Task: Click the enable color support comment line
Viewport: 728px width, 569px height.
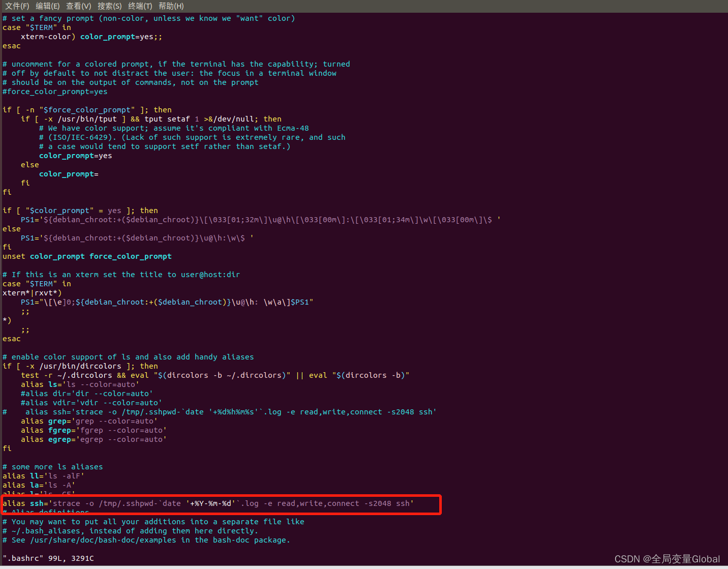Action: (128, 356)
